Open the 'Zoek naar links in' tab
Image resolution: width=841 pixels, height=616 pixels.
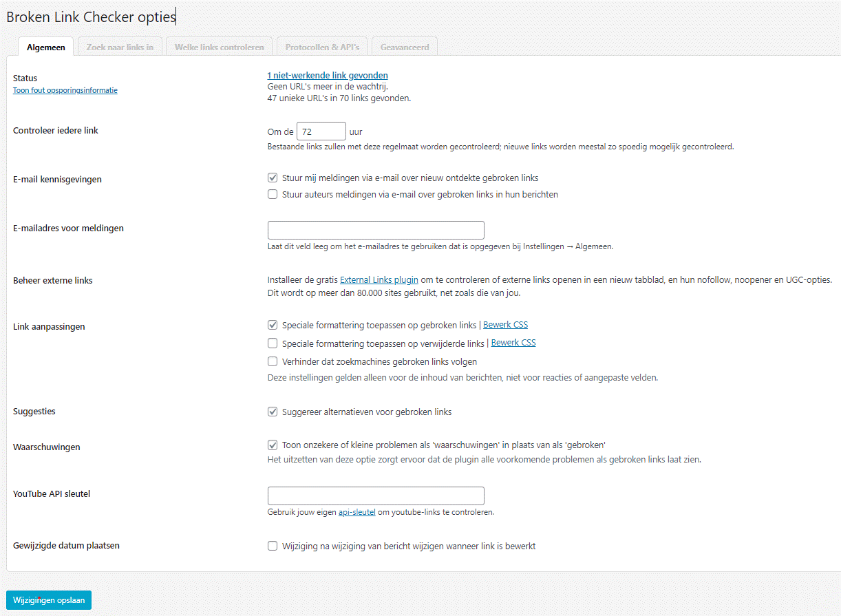click(120, 47)
